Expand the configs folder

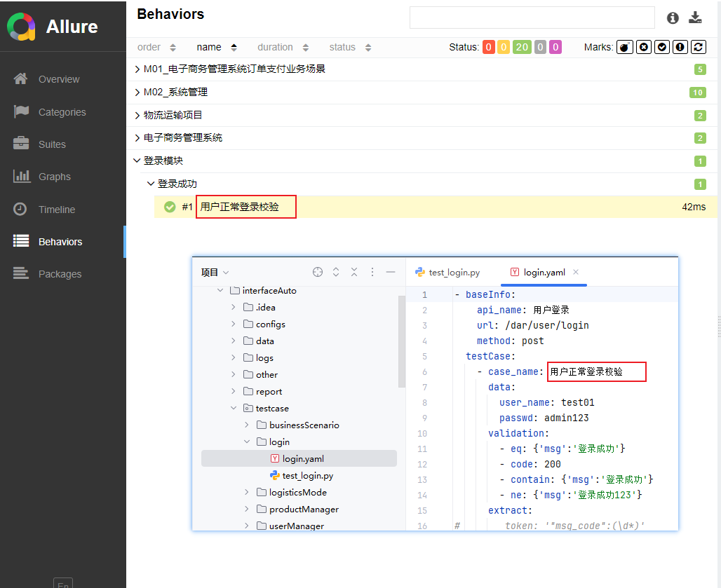(233, 324)
